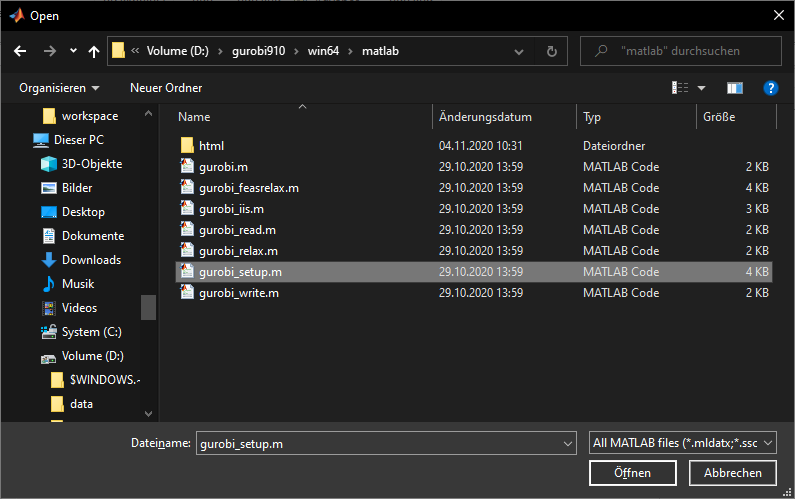Sort by Änderungsdatum column header
Screen dimensions: 795x499
tap(485, 117)
